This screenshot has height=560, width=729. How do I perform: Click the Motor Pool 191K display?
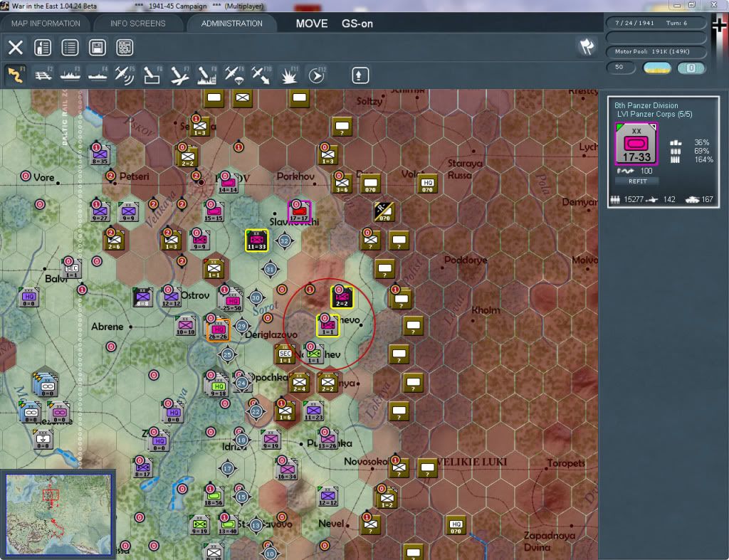pos(656,51)
